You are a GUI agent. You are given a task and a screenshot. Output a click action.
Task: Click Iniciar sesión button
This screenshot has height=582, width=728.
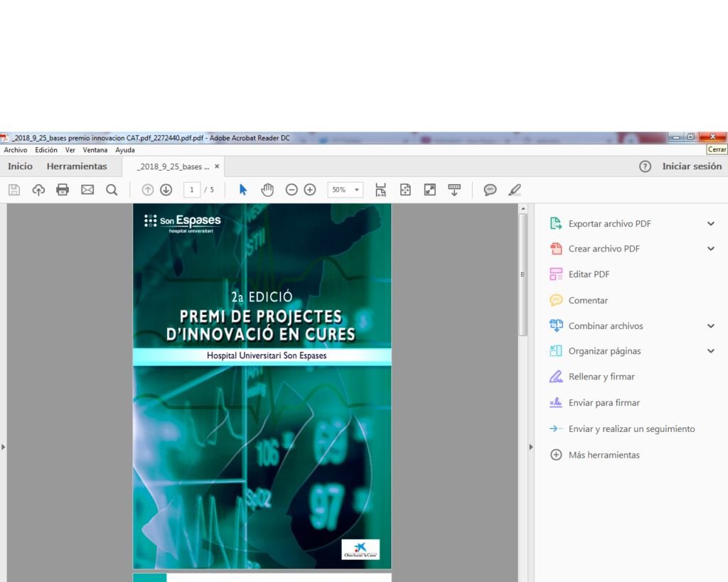pos(692,166)
